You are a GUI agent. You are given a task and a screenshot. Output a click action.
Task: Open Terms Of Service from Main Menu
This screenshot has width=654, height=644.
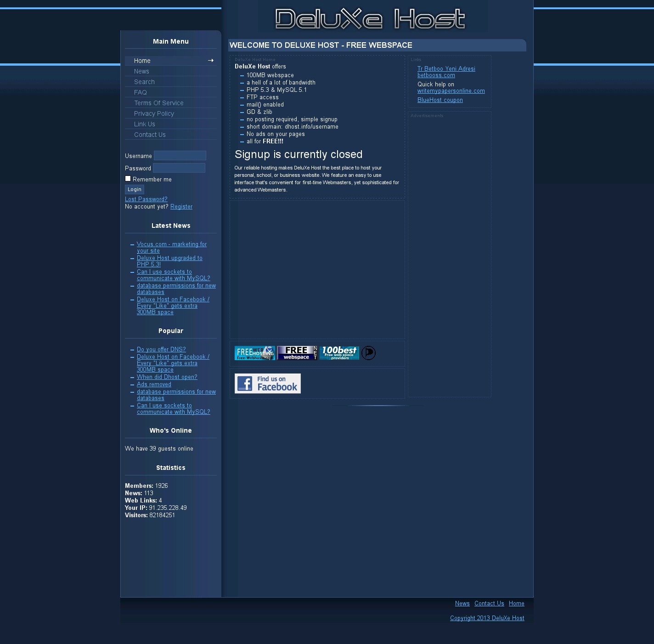pyautogui.click(x=158, y=103)
